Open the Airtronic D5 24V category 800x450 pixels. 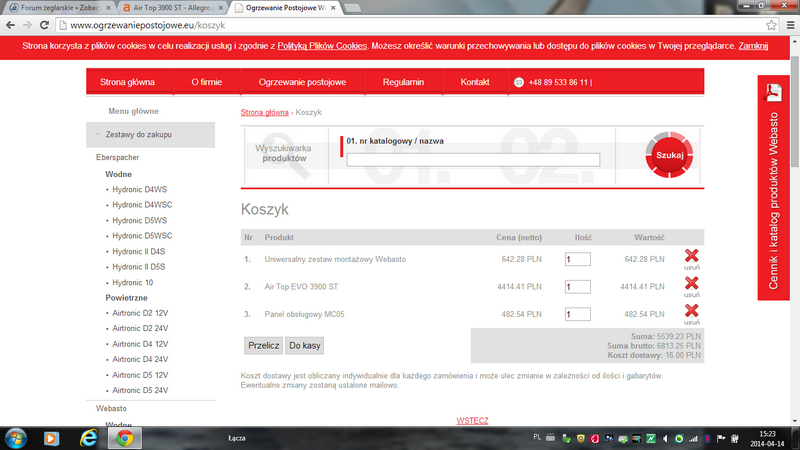[x=140, y=390]
